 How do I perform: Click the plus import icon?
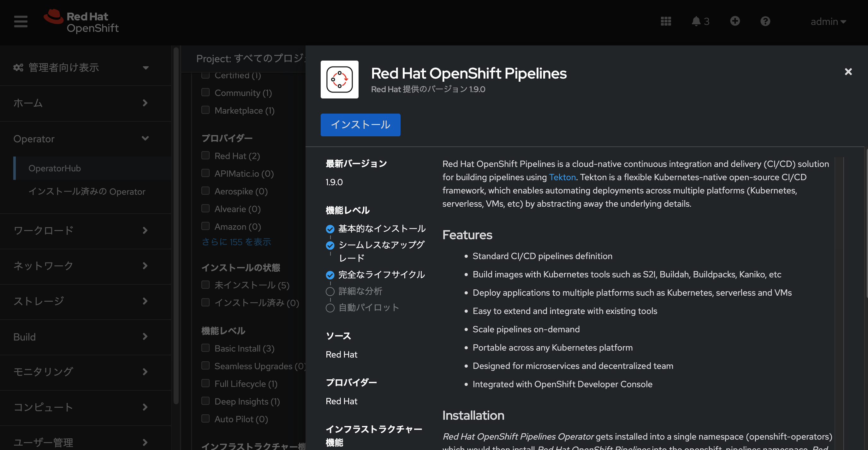(735, 21)
